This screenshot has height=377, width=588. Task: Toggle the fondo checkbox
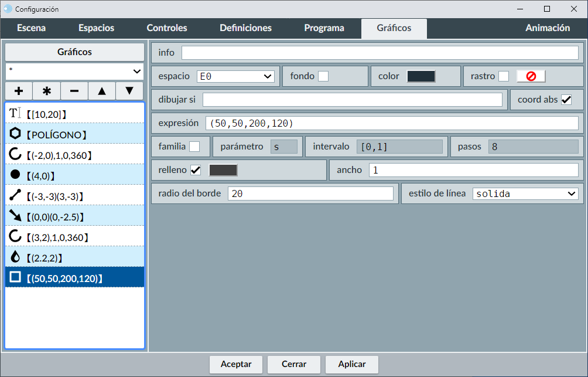[323, 76]
